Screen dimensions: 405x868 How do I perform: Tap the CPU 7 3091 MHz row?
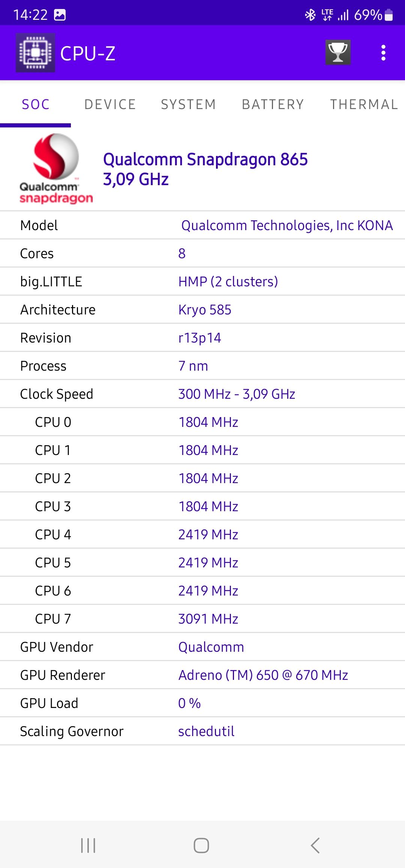click(202, 619)
